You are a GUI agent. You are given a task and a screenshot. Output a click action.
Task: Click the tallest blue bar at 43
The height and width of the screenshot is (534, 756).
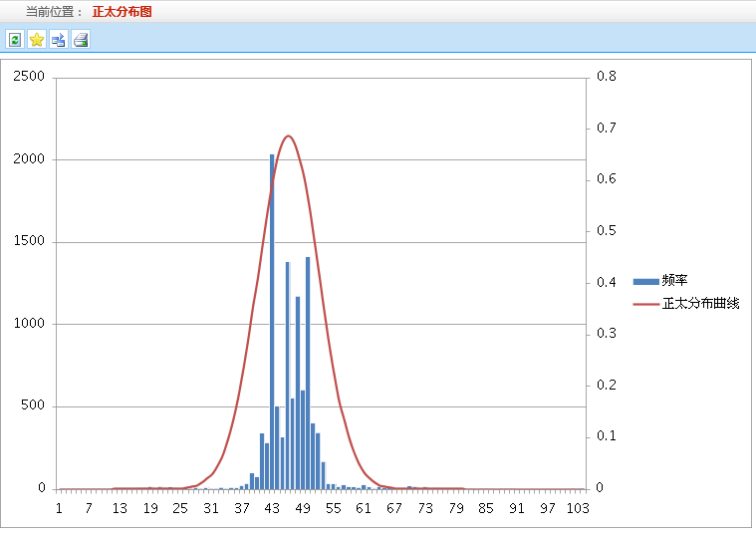coord(272,322)
